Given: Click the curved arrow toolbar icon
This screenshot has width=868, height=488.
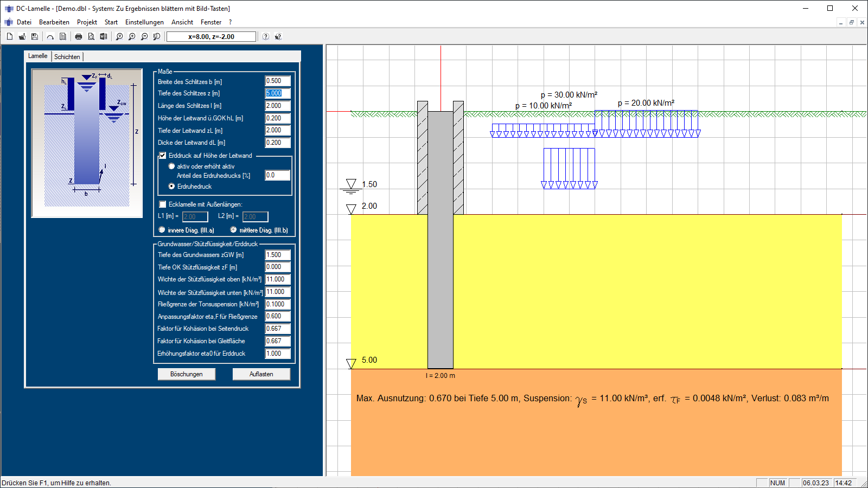Looking at the screenshot, I should coord(50,37).
